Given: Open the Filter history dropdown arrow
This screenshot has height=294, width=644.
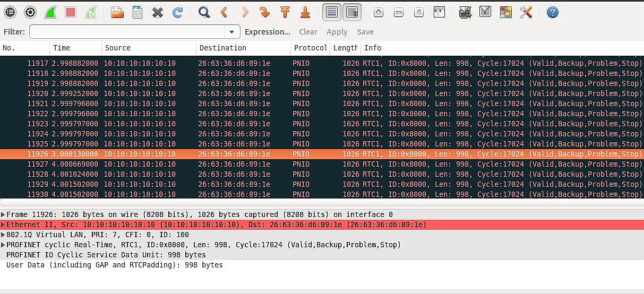Looking at the screenshot, I should [231, 32].
